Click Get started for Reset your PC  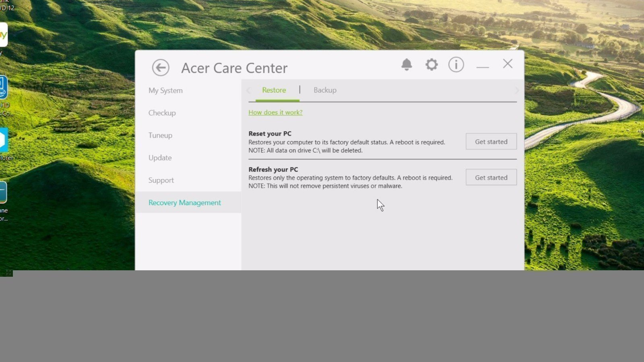click(491, 142)
